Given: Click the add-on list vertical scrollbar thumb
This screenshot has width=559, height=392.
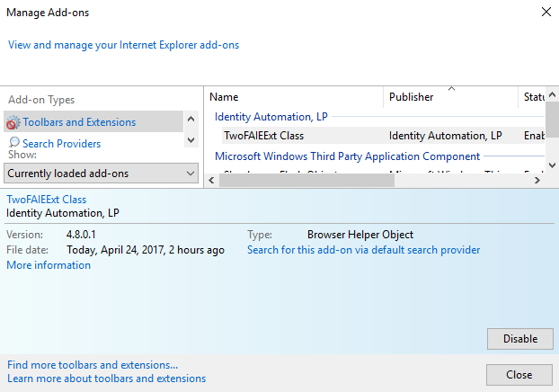Looking at the screenshot, I should click(552, 120).
